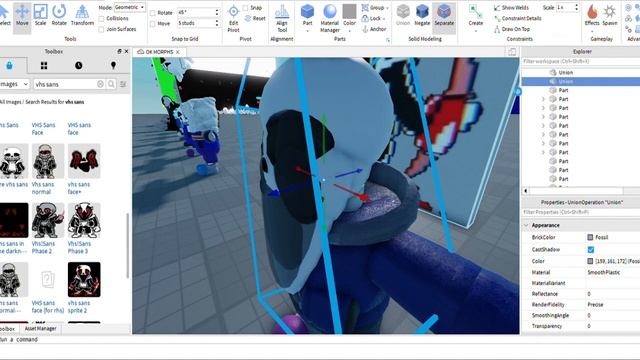The image size is (640, 360).
Task: Click the BrickColor Fossil swatch
Action: point(590,237)
